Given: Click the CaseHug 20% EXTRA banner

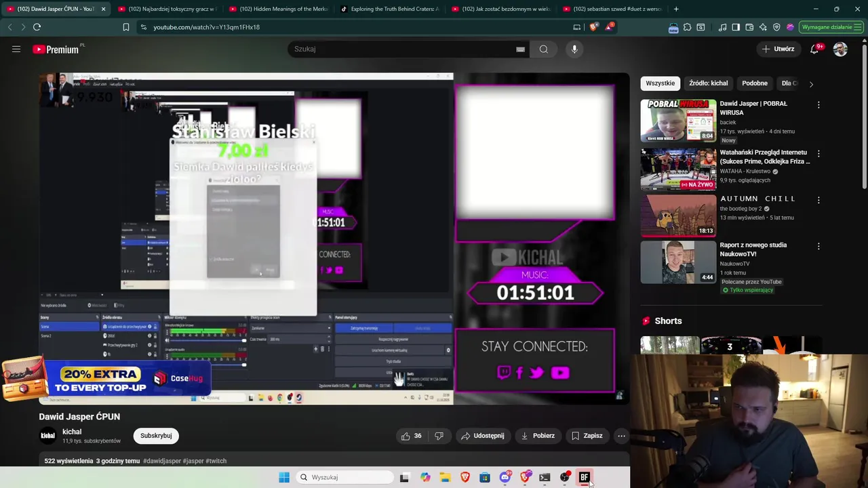Looking at the screenshot, I should tap(105, 378).
